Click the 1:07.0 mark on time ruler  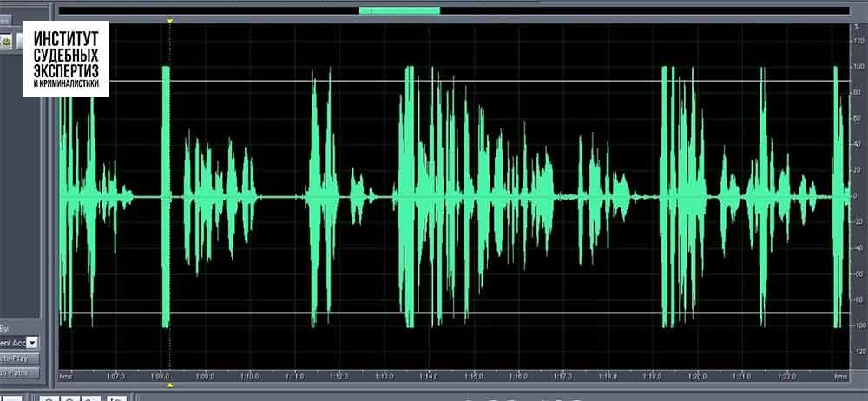(115, 377)
